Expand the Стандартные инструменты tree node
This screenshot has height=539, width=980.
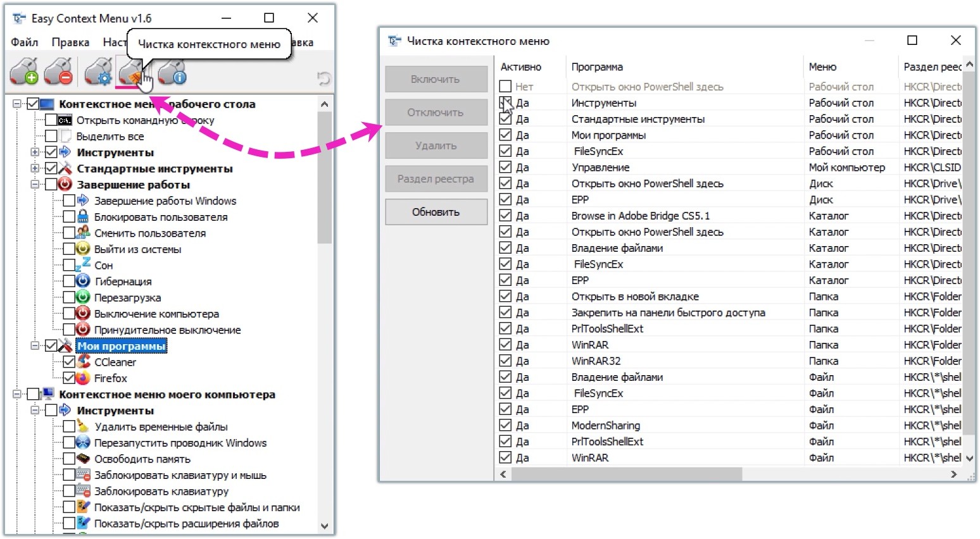[x=35, y=168]
